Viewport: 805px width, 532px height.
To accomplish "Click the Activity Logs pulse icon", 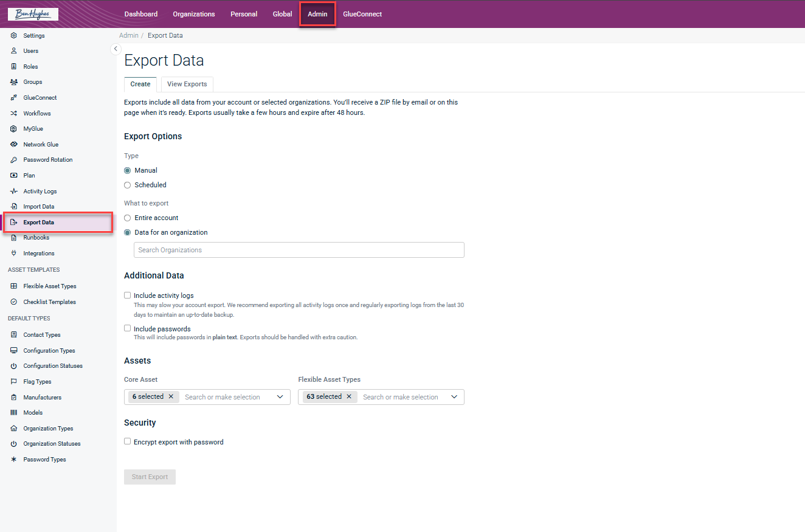I will [14, 192].
